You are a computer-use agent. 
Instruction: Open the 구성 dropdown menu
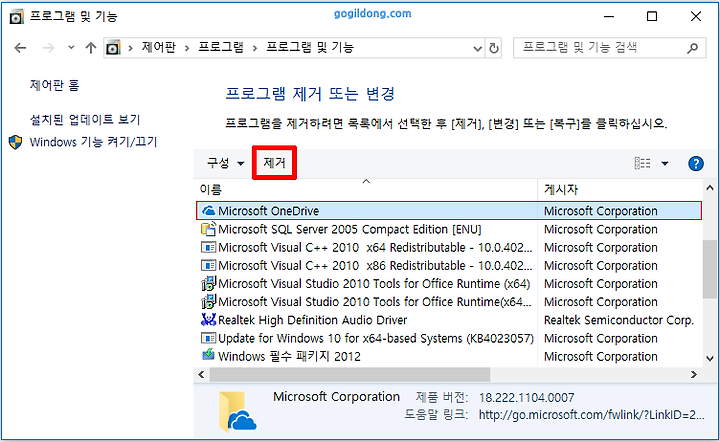(225, 163)
